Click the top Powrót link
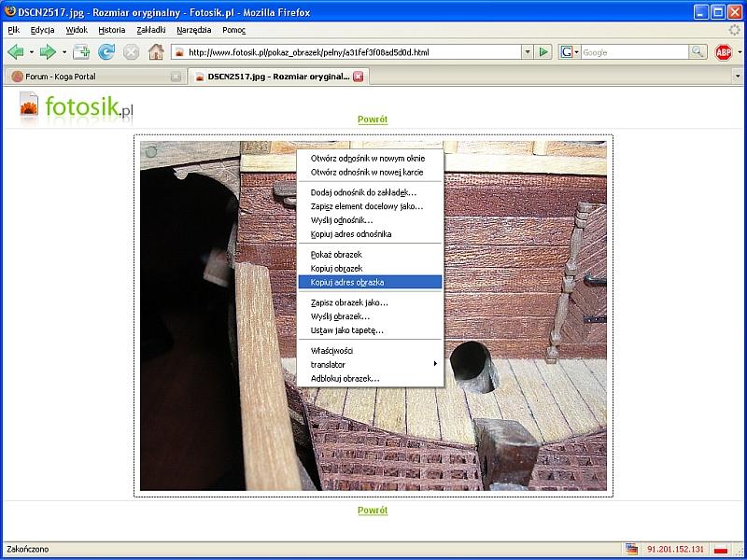Screen dimensions: 747x560 [x=373, y=119]
